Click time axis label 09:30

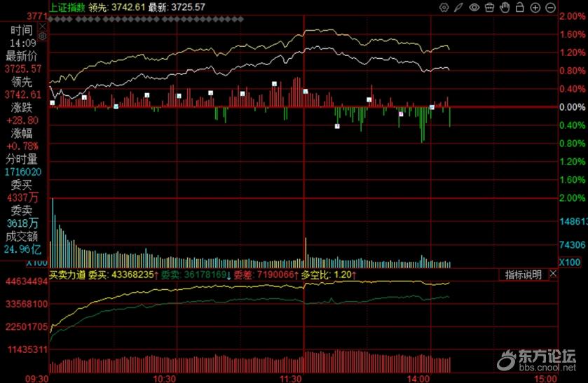pyautogui.click(x=36, y=379)
